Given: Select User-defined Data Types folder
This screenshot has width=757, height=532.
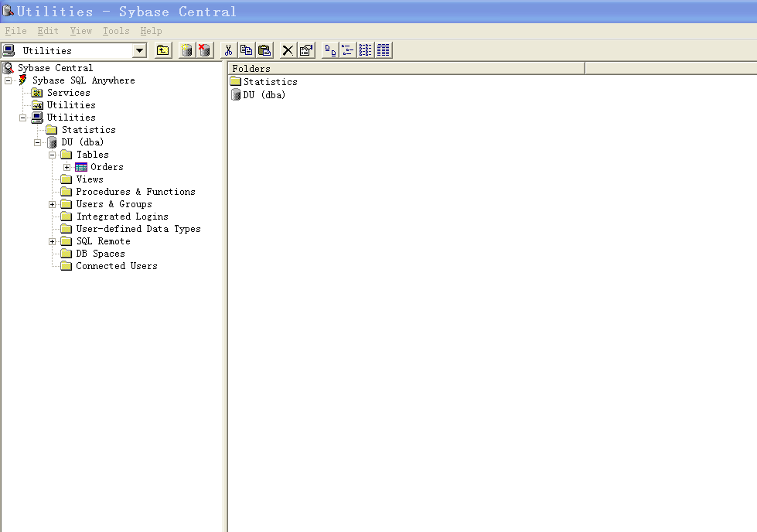Looking at the screenshot, I should pyautogui.click(x=138, y=229).
